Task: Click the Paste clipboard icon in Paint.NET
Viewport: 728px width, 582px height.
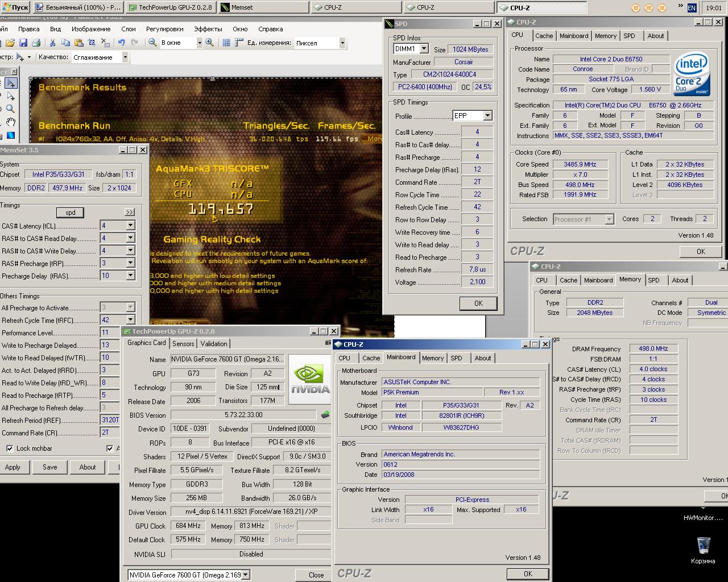Action: pos(78,43)
